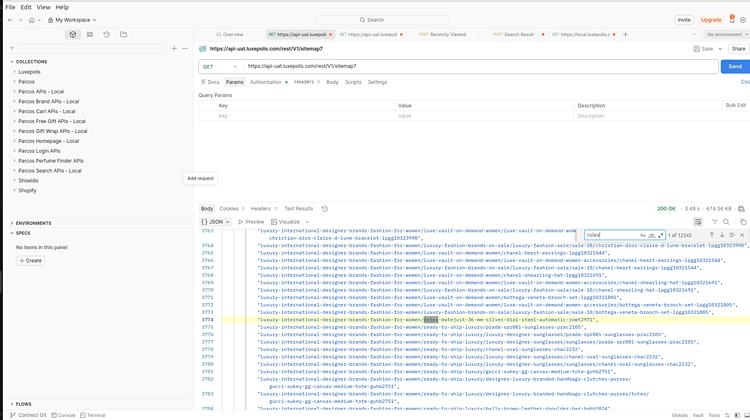Open the Save button dropdown arrow

tap(720, 49)
